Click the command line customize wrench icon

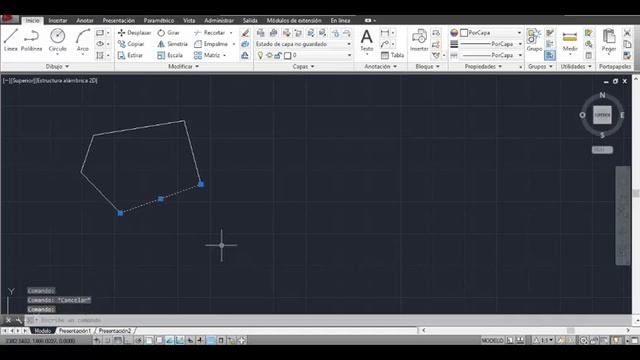(18, 320)
